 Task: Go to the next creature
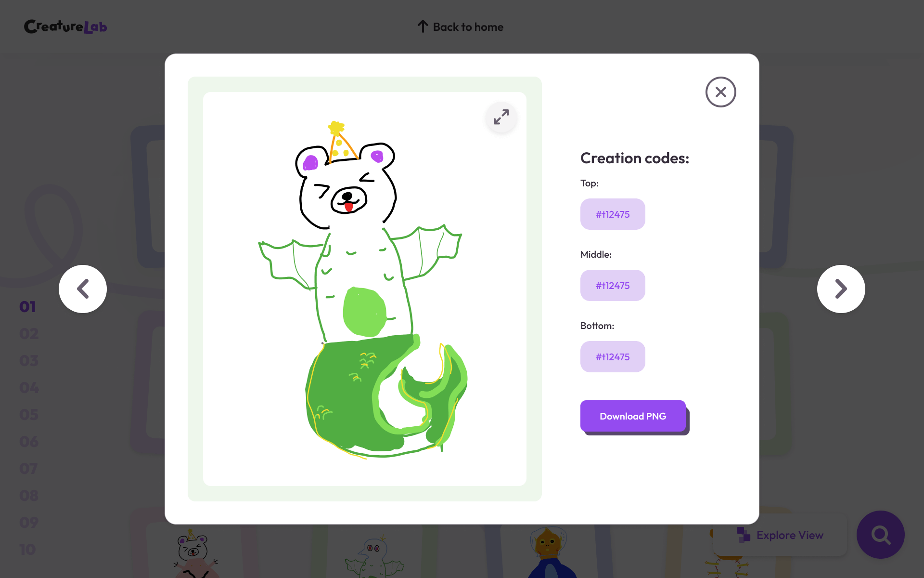841,289
